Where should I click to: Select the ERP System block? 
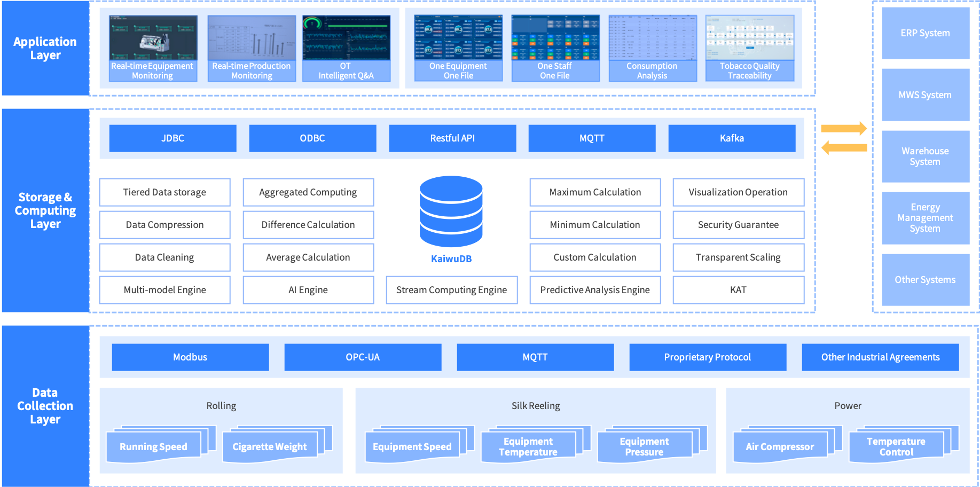926,33
